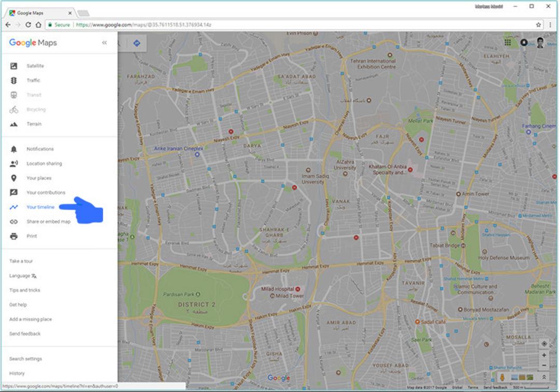Select the Satellite layer icon

[13, 66]
